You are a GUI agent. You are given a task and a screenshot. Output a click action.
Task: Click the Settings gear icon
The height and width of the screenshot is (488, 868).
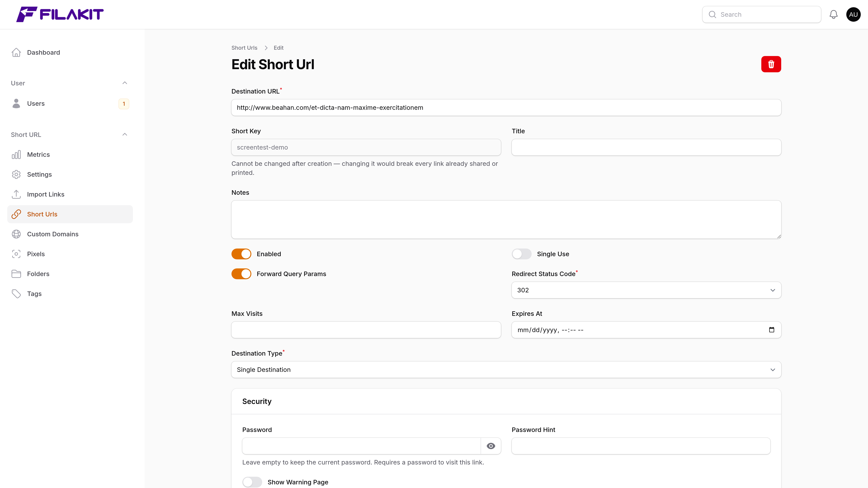pyautogui.click(x=16, y=174)
